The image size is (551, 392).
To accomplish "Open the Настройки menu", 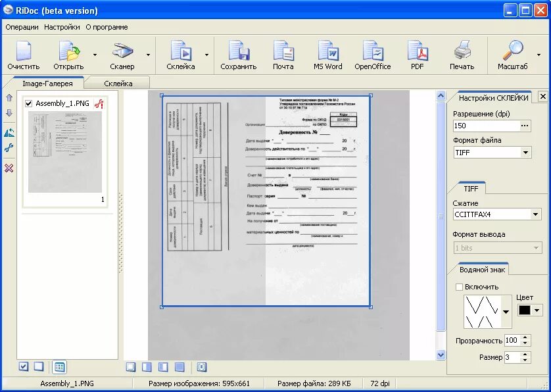I will pyautogui.click(x=62, y=27).
